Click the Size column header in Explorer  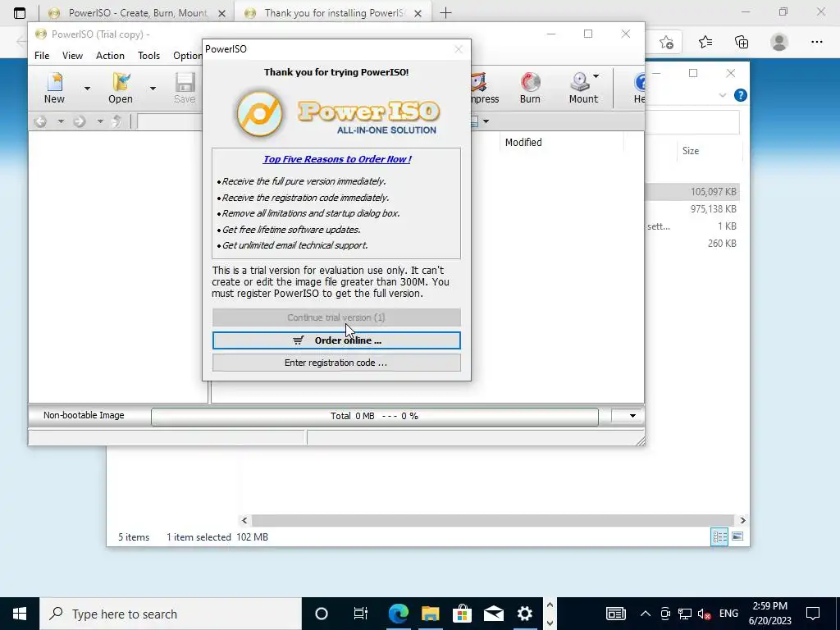(x=691, y=151)
